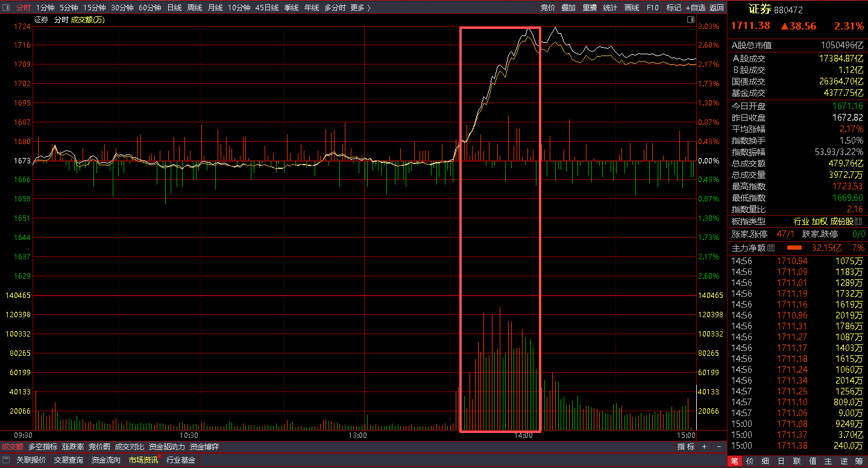
Task: Select the 联 tab at bottom right
Action: click(797, 461)
